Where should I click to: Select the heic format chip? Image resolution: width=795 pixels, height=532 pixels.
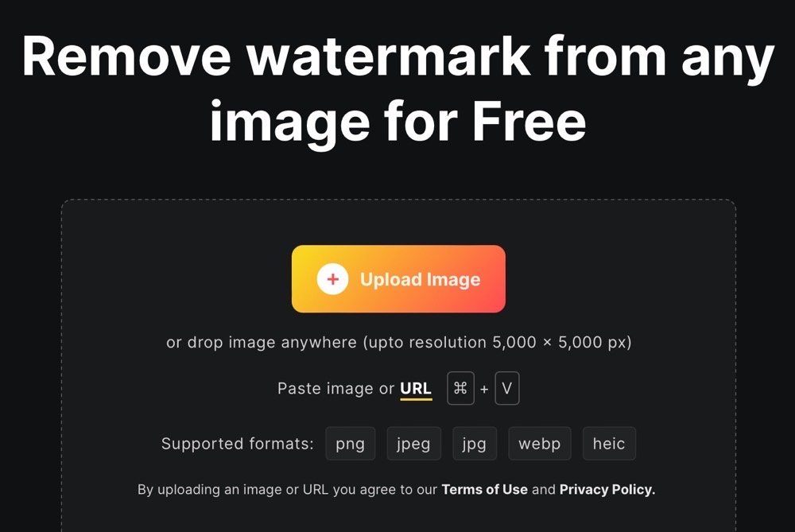(609, 443)
